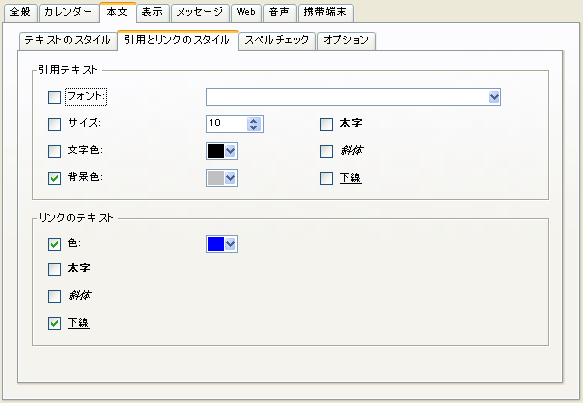This screenshot has height=403, width=583.
Task: Open the スペルチェック sub-tab
Action: coord(277,41)
